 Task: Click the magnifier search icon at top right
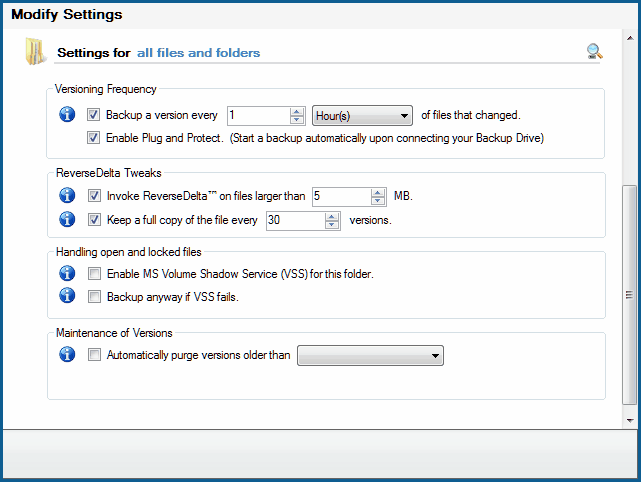point(595,51)
